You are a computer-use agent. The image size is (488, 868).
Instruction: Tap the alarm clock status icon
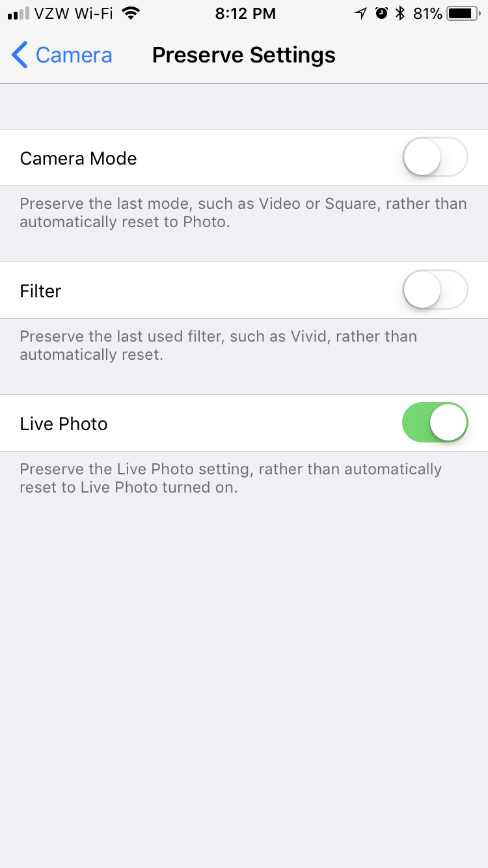(x=382, y=13)
